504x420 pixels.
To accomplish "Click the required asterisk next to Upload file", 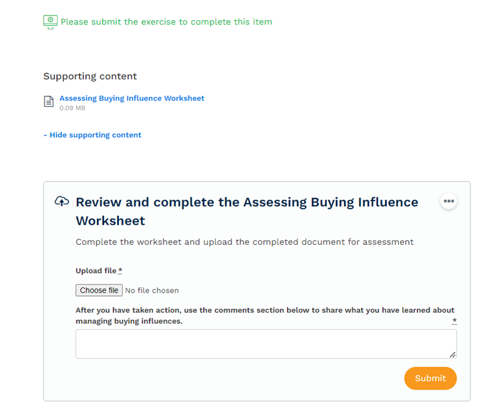I will [120, 271].
